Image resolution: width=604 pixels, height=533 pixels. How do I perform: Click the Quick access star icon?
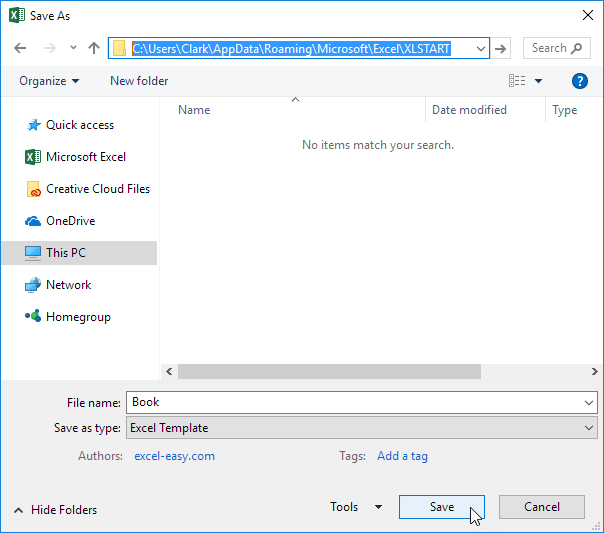pyautogui.click(x=33, y=125)
